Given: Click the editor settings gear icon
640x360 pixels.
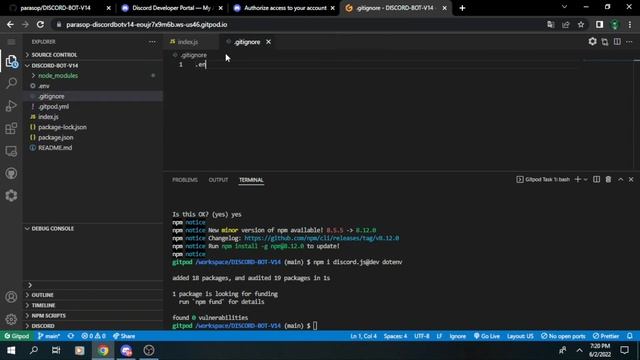Looking at the screenshot, I should click(592, 42).
